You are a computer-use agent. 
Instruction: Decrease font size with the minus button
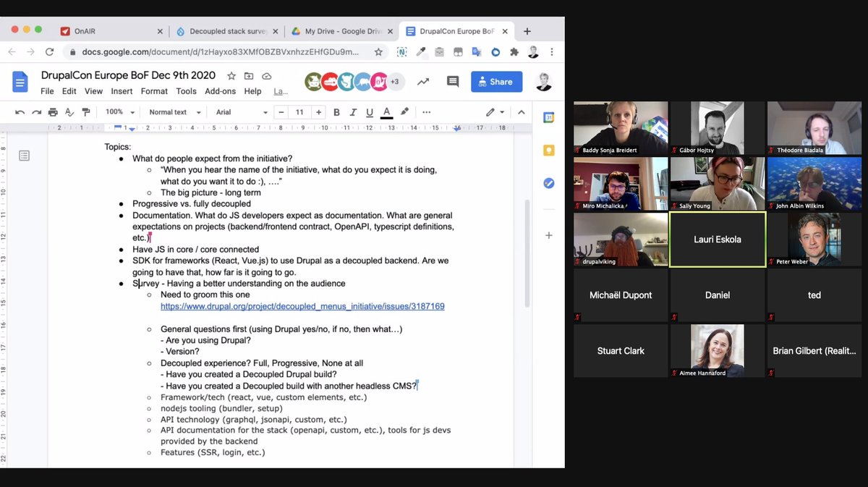coord(281,112)
